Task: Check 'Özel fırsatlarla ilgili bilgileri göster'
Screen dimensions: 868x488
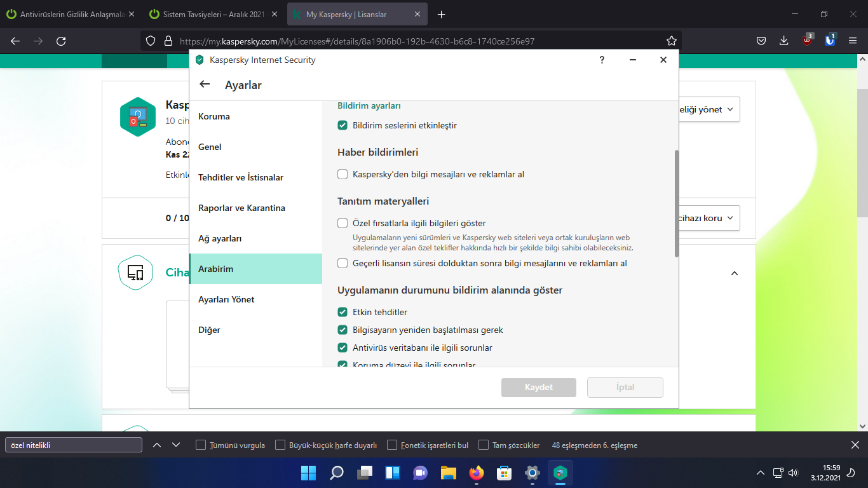Action: [342, 223]
